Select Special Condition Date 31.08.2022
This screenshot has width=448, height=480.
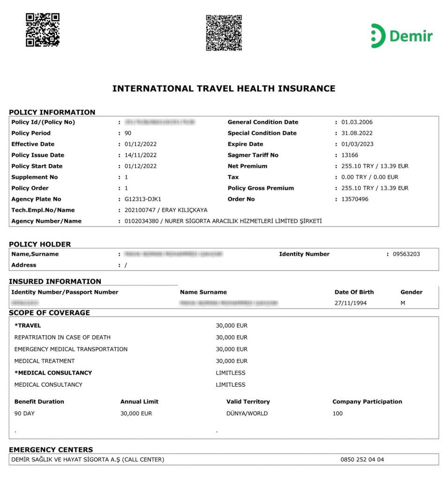[357, 133]
